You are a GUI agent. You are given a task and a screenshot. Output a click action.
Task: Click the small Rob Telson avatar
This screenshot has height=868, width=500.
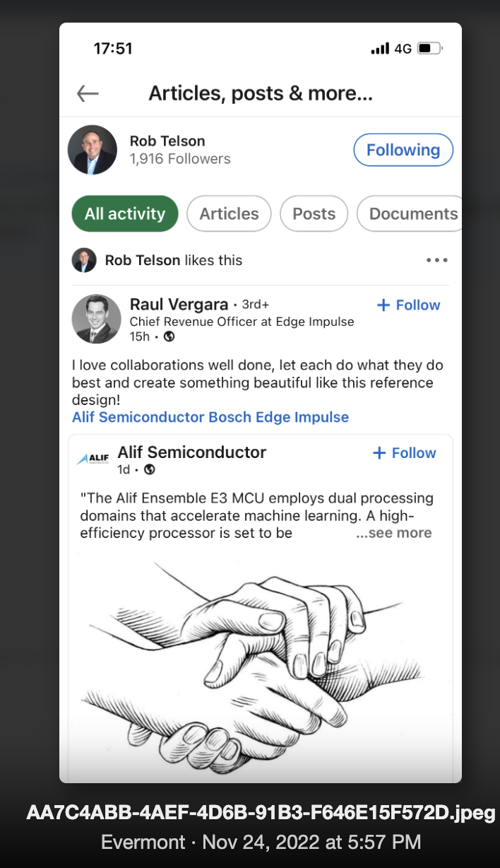84,260
